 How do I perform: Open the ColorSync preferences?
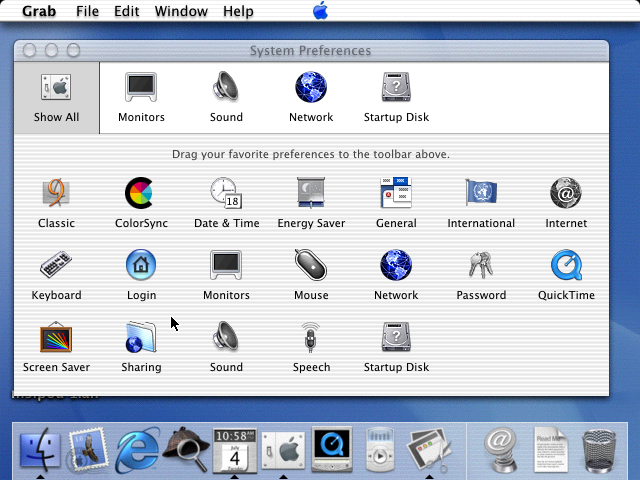tap(141, 203)
